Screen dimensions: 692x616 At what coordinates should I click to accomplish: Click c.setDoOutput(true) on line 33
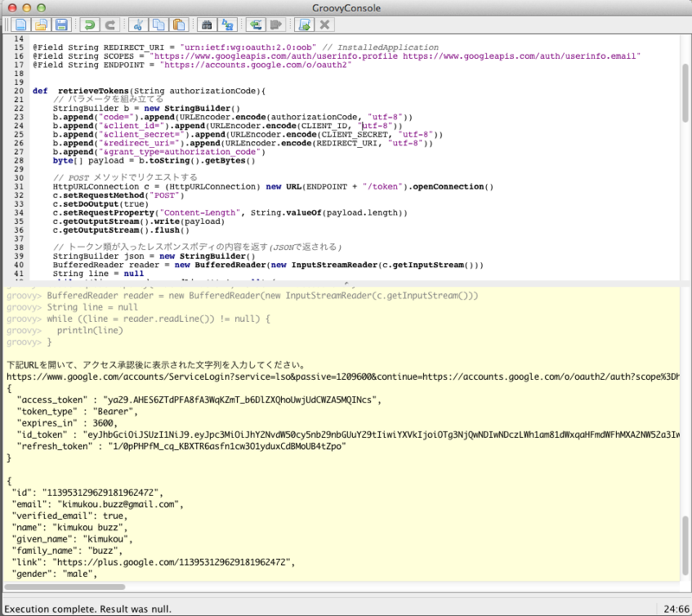coord(100,204)
